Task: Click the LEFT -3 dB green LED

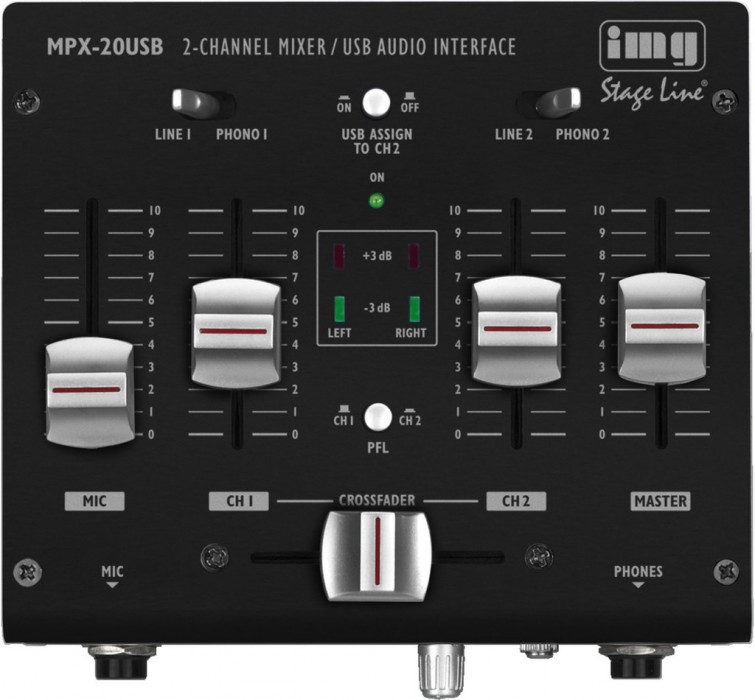Action: click(339, 309)
